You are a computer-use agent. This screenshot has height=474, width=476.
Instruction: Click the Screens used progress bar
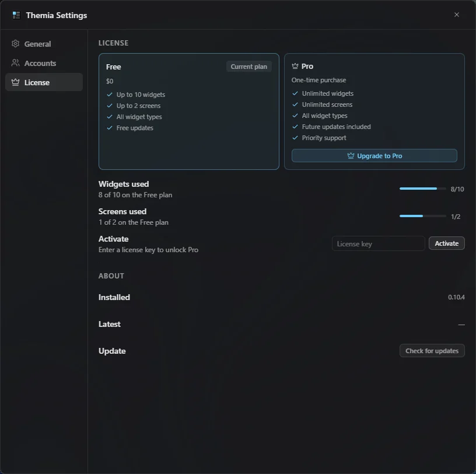422,216
